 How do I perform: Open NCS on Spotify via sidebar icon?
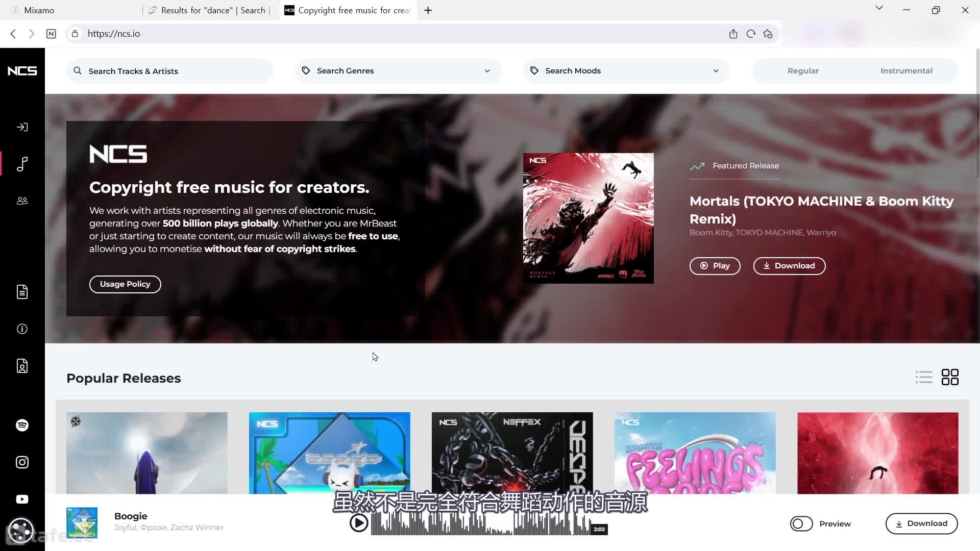point(22,425)
